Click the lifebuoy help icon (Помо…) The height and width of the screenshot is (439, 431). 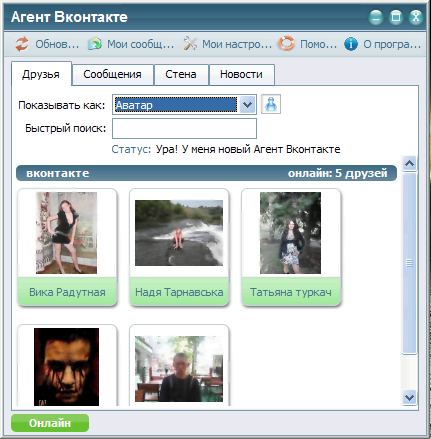click(287, 44)
